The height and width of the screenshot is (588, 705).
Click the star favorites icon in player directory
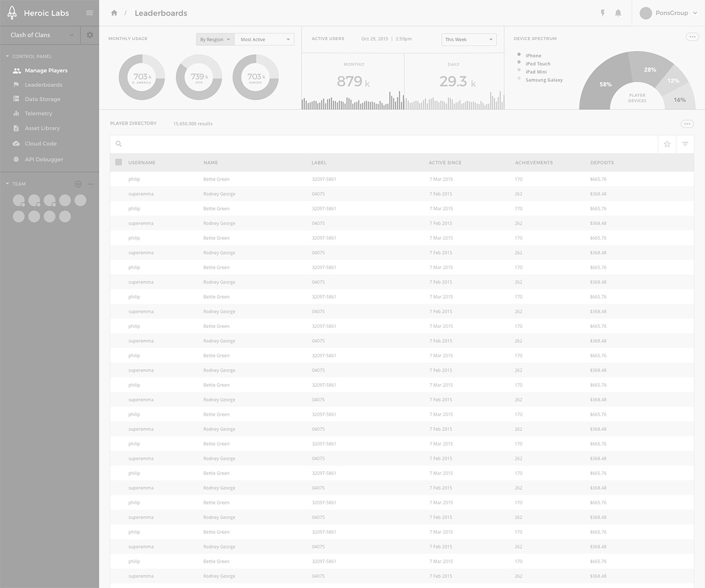(x=667, y=144)
